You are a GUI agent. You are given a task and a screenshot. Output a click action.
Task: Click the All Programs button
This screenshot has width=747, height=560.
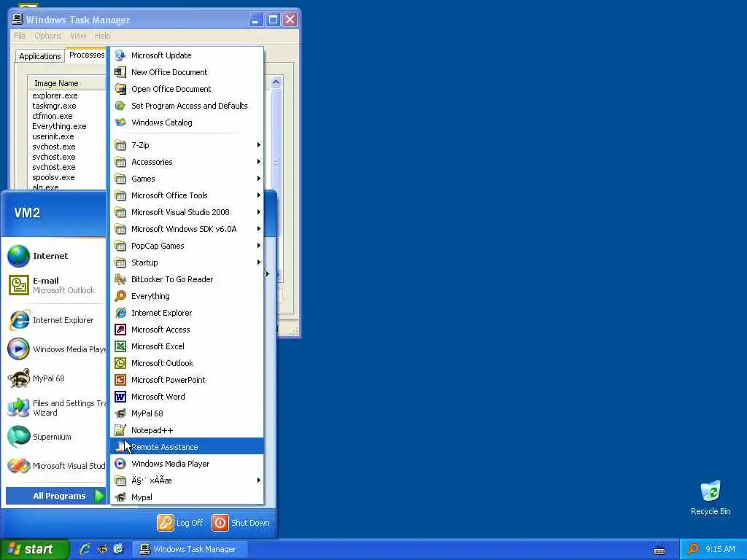[x=55, y=496]
